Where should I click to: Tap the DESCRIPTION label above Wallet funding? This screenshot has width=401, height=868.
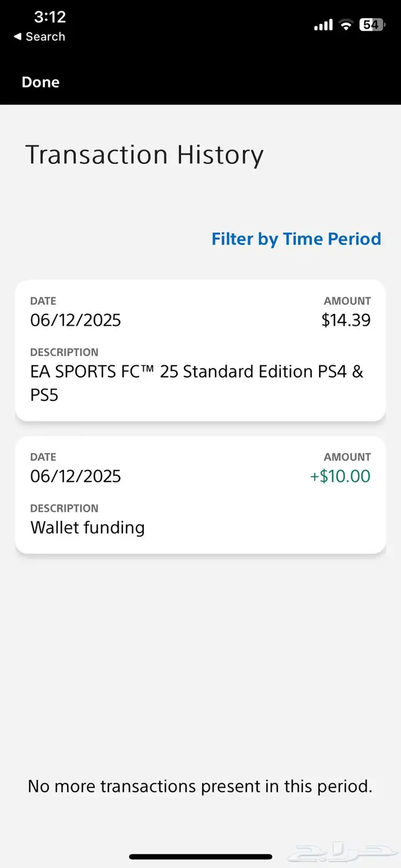coord(64,508)
